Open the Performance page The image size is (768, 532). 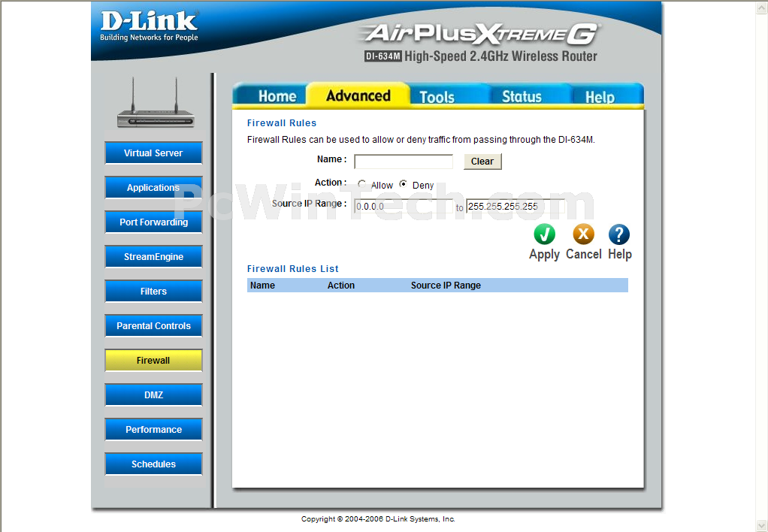tap(153, 430)
